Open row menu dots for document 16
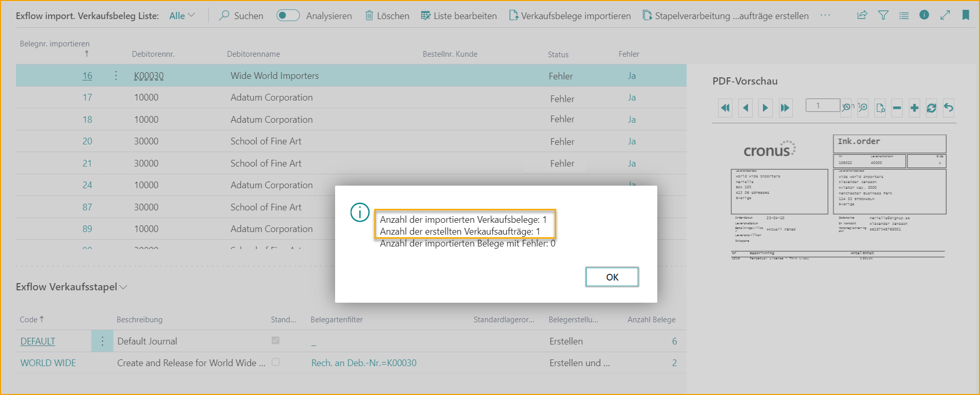This screenshot has height=395, width=980. 115,76
